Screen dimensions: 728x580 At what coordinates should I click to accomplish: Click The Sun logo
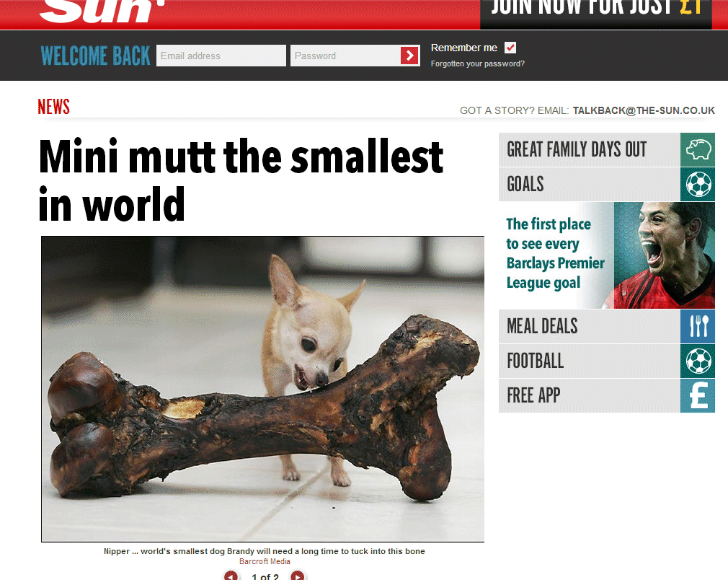(x=102, y=10)
